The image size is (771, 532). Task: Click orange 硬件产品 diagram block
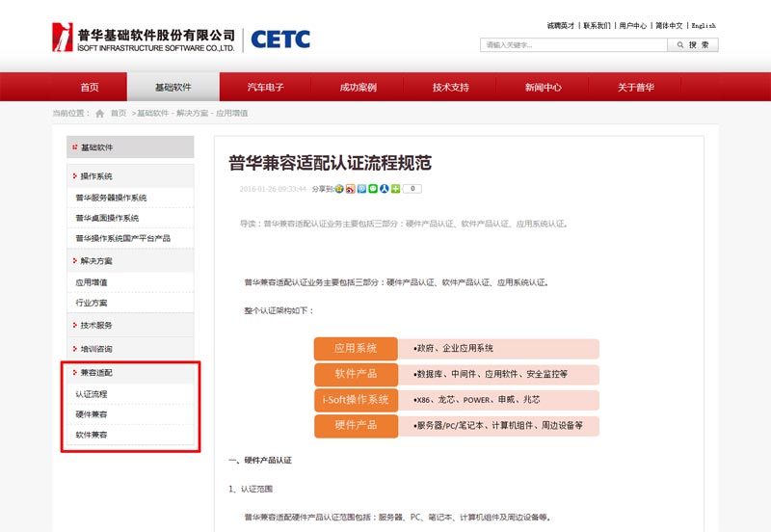pyautogui.click(x=356, y=425)
